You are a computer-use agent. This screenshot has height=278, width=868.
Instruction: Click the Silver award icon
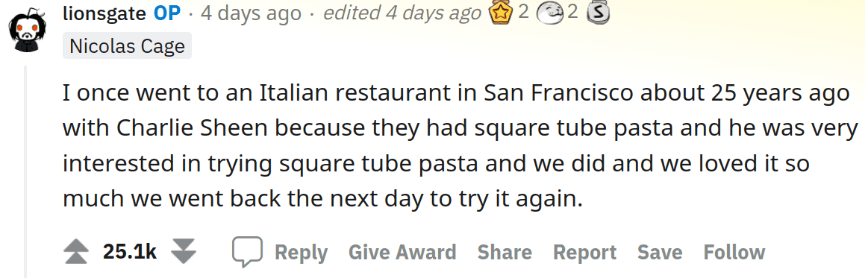point(597,13)
